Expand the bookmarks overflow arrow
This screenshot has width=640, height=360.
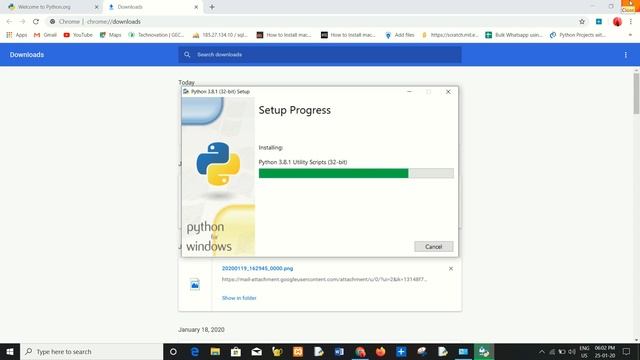[x=630, y=35]
